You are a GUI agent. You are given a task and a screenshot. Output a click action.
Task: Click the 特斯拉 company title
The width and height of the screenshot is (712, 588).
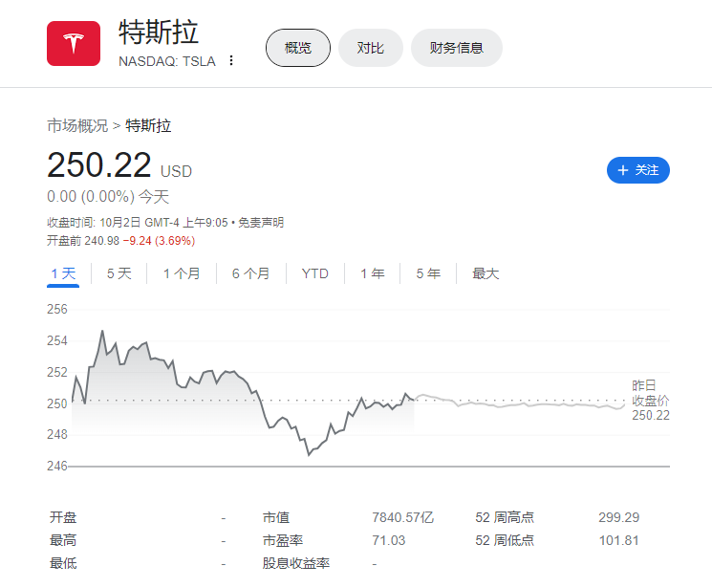159,33
